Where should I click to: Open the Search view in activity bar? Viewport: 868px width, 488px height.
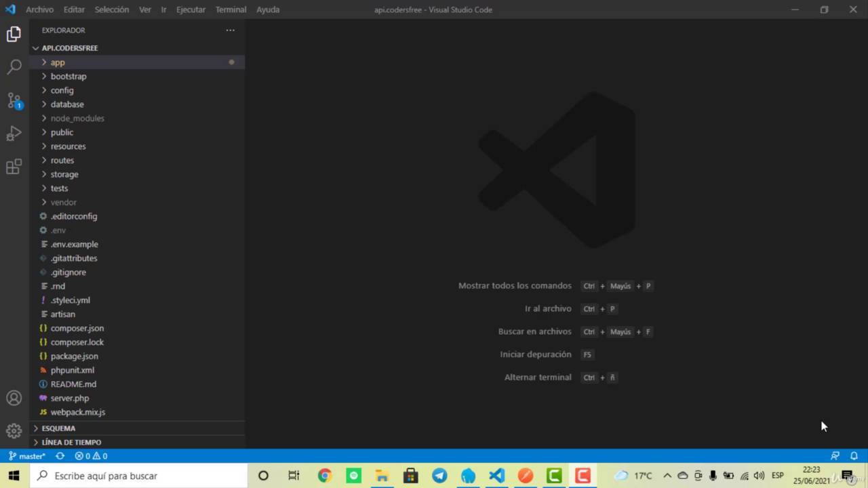click(14, 66)
